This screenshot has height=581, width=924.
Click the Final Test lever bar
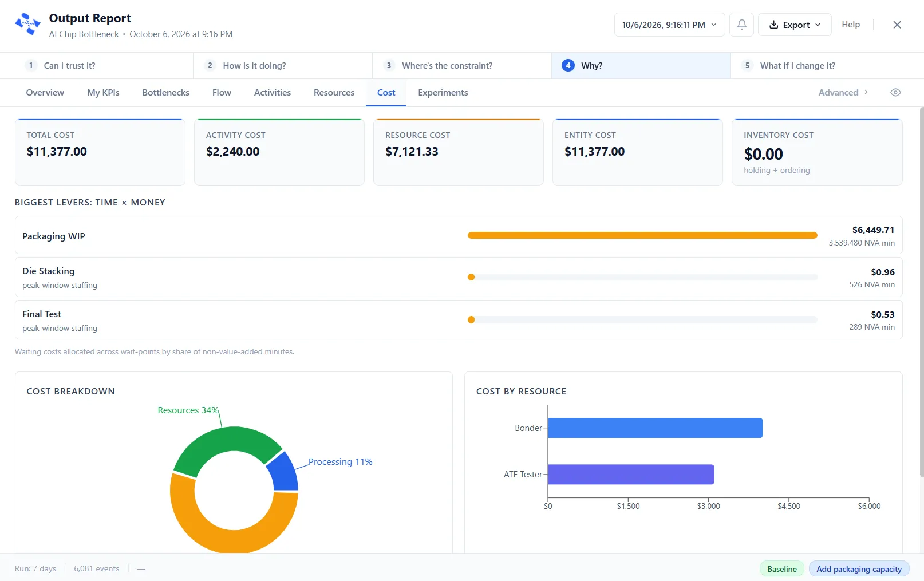point(642,320)
